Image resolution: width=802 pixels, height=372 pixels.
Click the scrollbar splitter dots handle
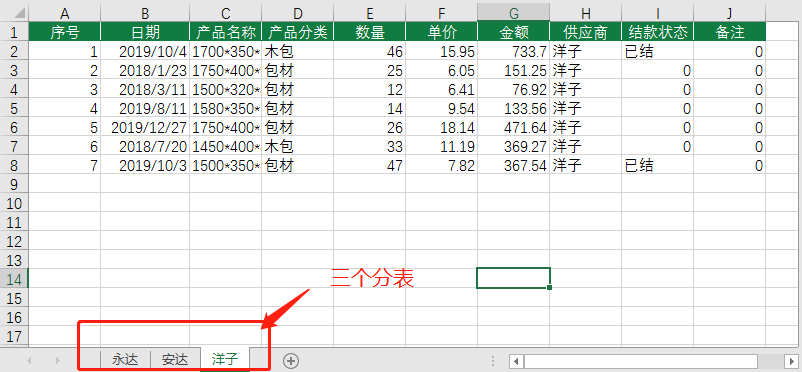(493, 360)
